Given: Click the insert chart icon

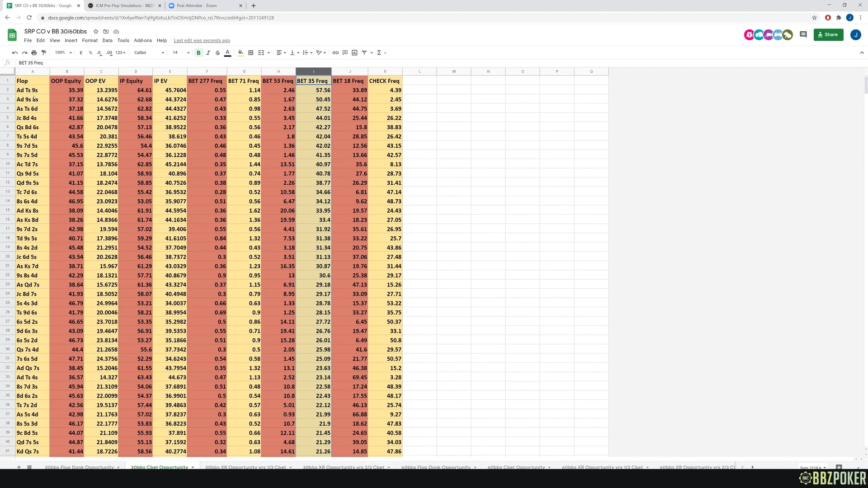Looking at the screenshot, I should click(x=354, y=53).
